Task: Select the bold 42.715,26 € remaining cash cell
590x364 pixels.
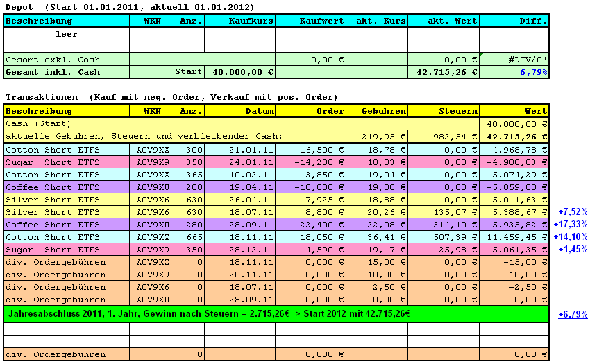Action: tap(514, 136)
